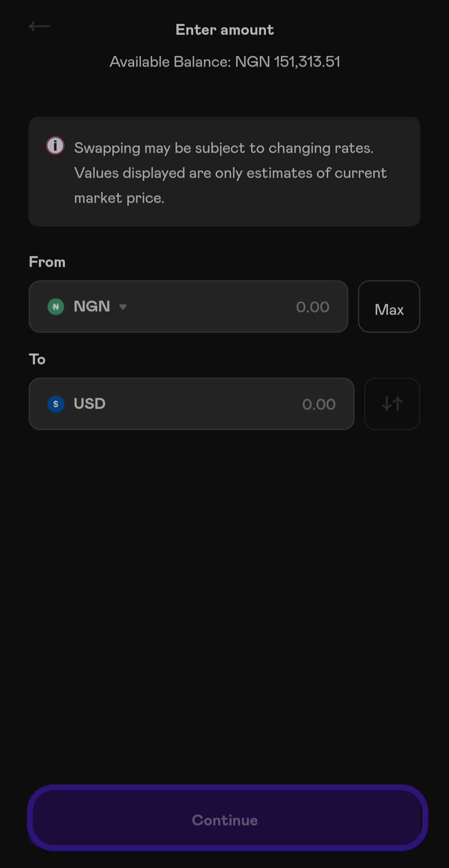Click the Available Balance NGN 151,313.51 text
Image resolution: width=449 pixels, height=868 pixels.
[224, 62]
